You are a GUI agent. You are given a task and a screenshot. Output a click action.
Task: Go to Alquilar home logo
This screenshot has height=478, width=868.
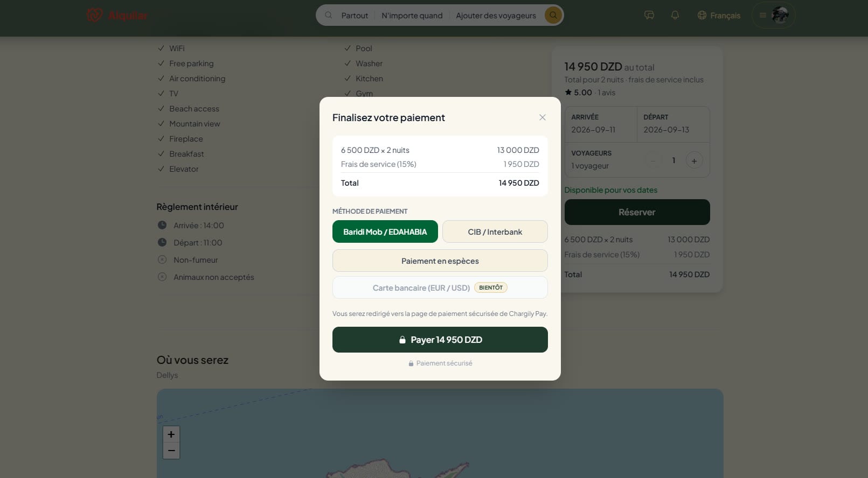117,16
